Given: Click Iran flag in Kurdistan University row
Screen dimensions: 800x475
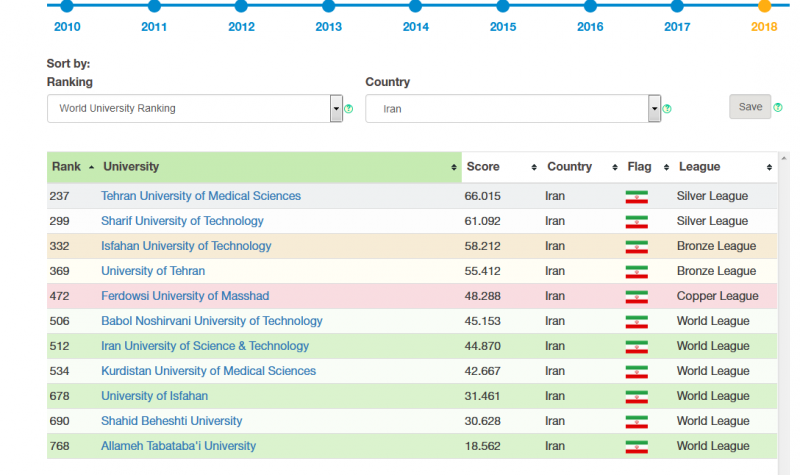Looking at the screenshot, I should (636, 372).
